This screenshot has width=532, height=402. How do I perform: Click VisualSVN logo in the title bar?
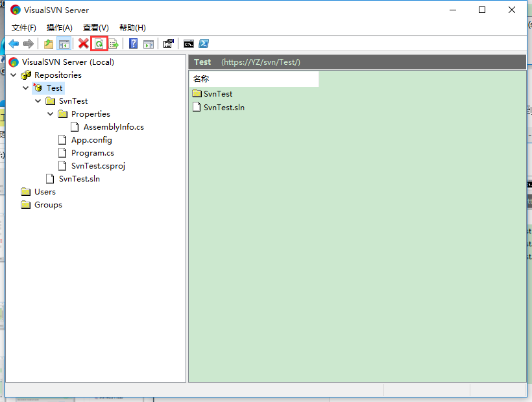tap(16, 10)
